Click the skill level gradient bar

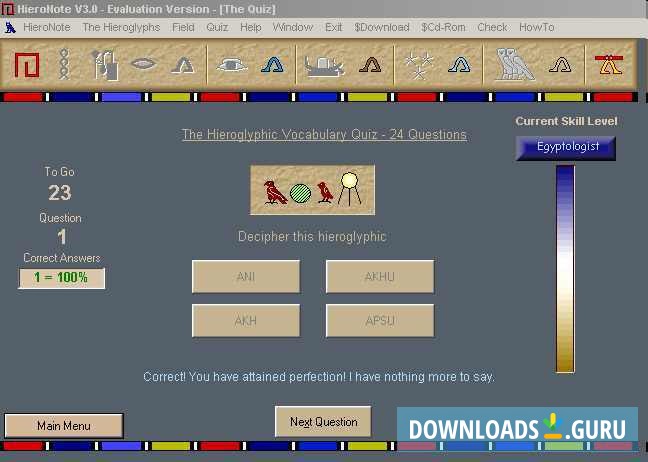[x=565, y=269]
